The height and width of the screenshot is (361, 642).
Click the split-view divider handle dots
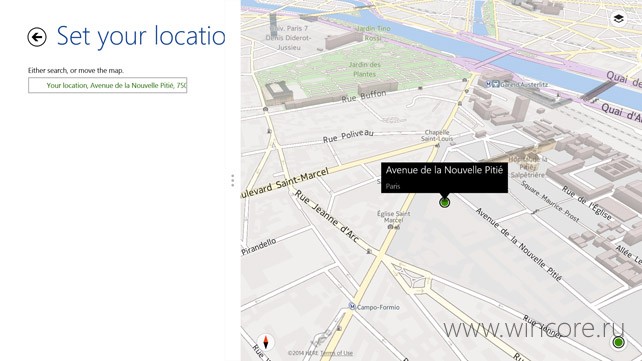point(233,180)
